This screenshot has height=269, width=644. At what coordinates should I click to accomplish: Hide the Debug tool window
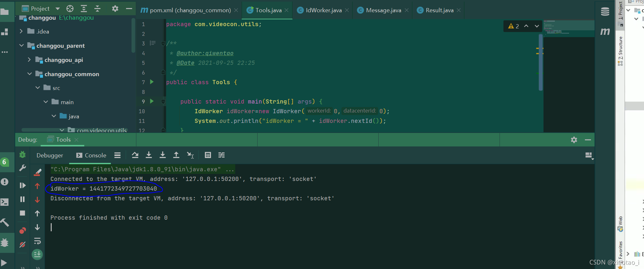point(588,140)
